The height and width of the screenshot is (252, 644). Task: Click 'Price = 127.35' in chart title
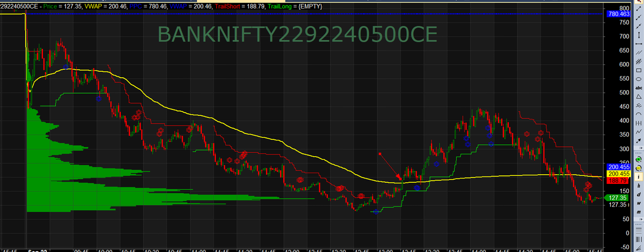click(x=62, y=6)
